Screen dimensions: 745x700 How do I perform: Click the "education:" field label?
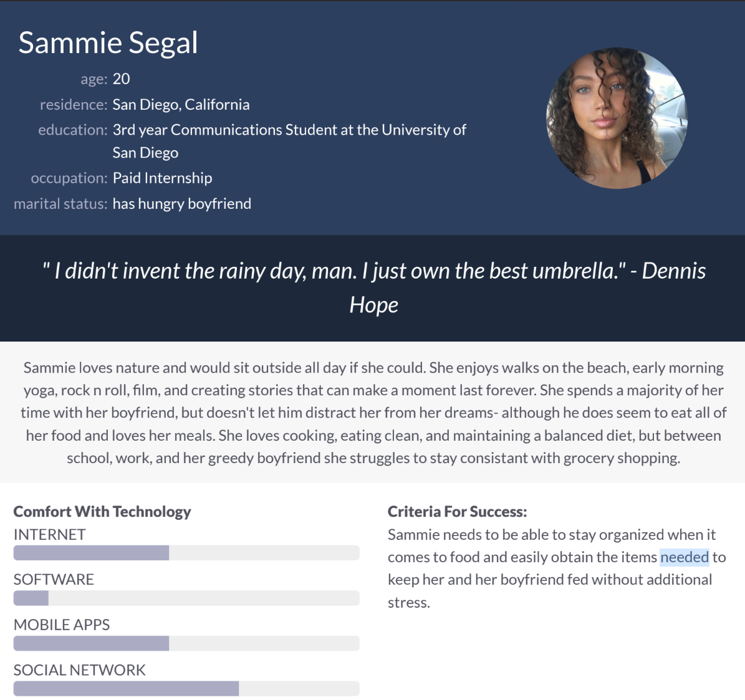pyautogui.click(x=73, y=130)
